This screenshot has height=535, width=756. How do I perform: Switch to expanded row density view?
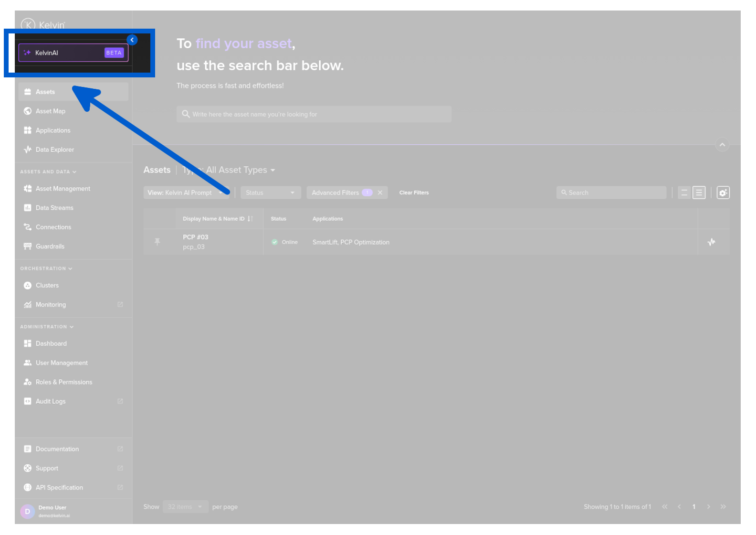[x=699, y=193]
